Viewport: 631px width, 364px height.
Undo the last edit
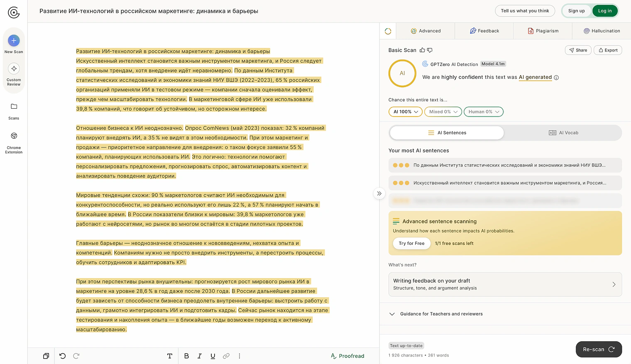(63, 356)
